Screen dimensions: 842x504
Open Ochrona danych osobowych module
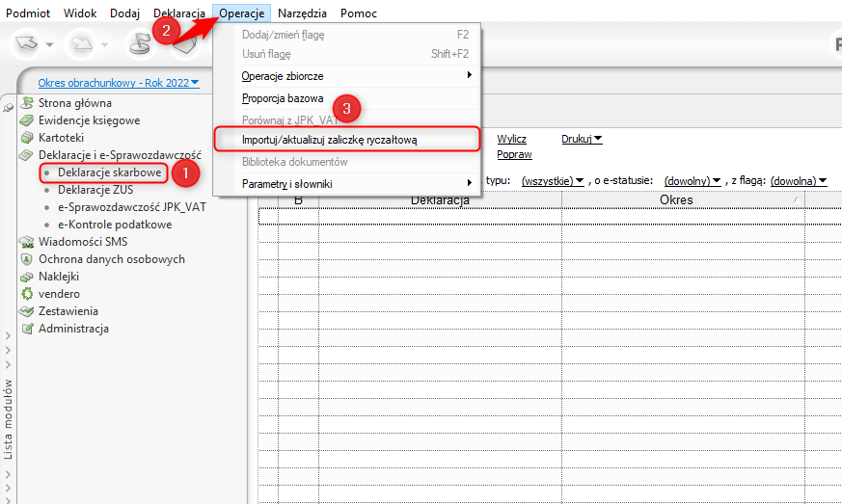(112, 259)
